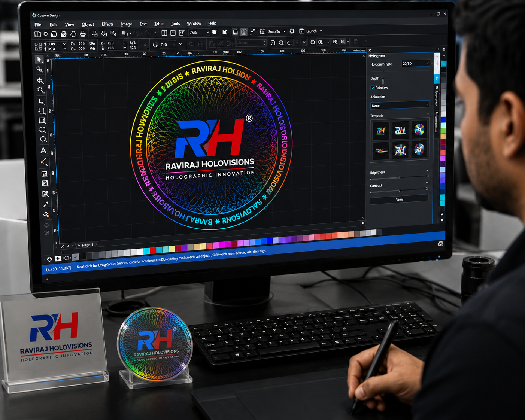Open the zoom level 75% dropdown
Screen dimensions: 525x420
click(208, 33)
